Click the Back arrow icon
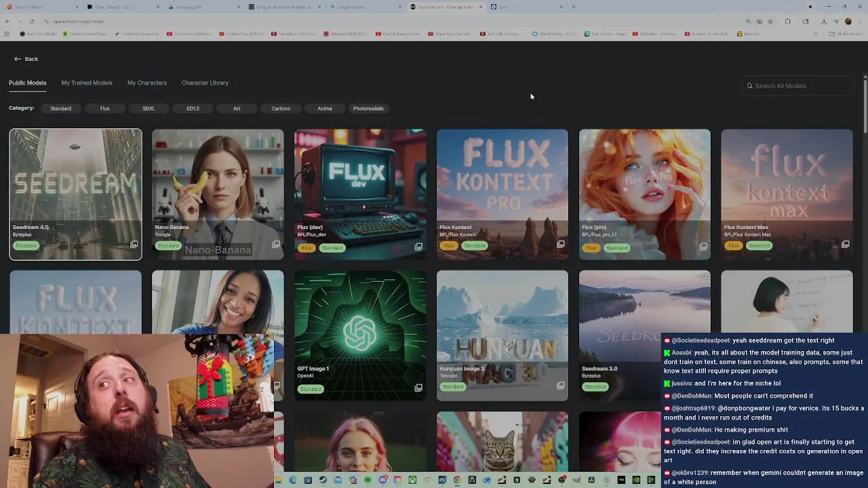Viewport: 868px width, 488px height. pos(18,59)
